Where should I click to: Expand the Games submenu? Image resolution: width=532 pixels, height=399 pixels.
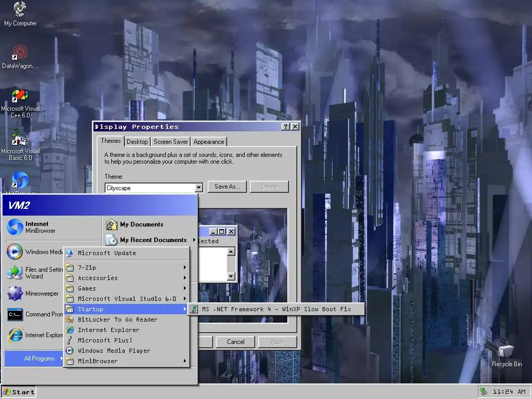tap(127, 288)
